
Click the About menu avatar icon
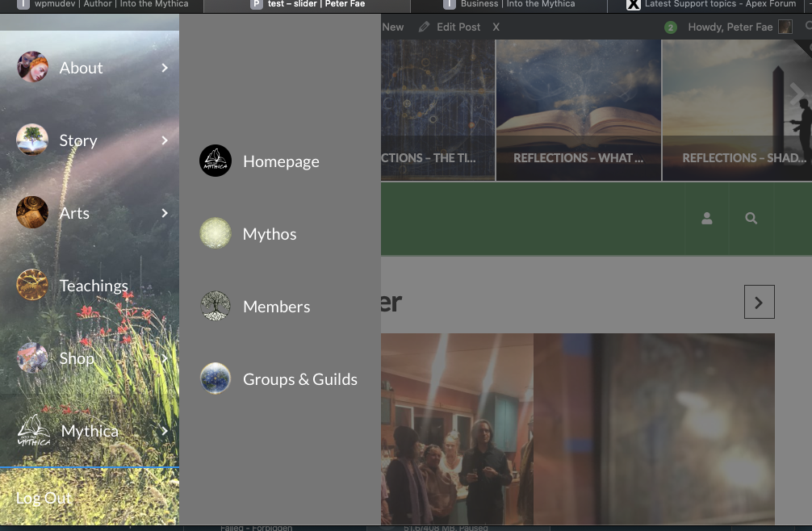32,67
